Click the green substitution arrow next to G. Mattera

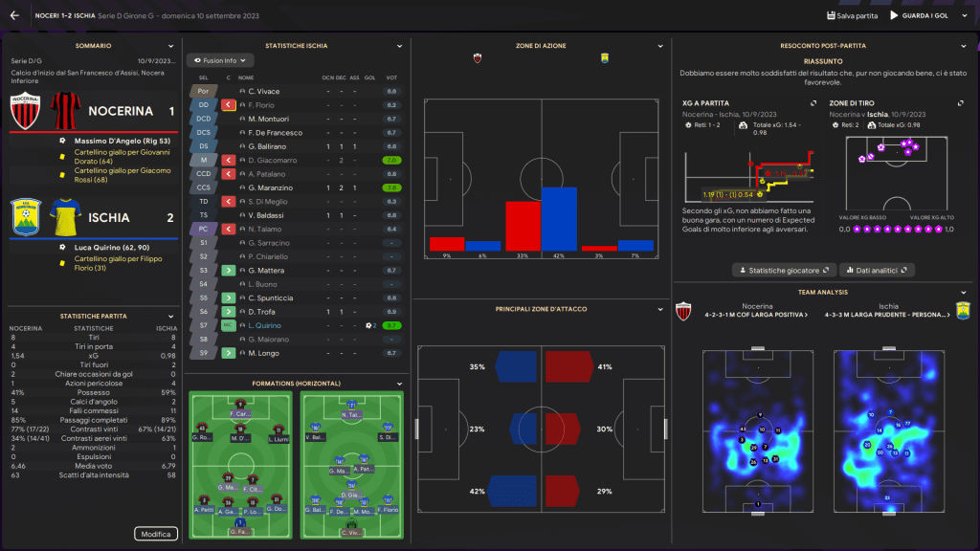229,271
